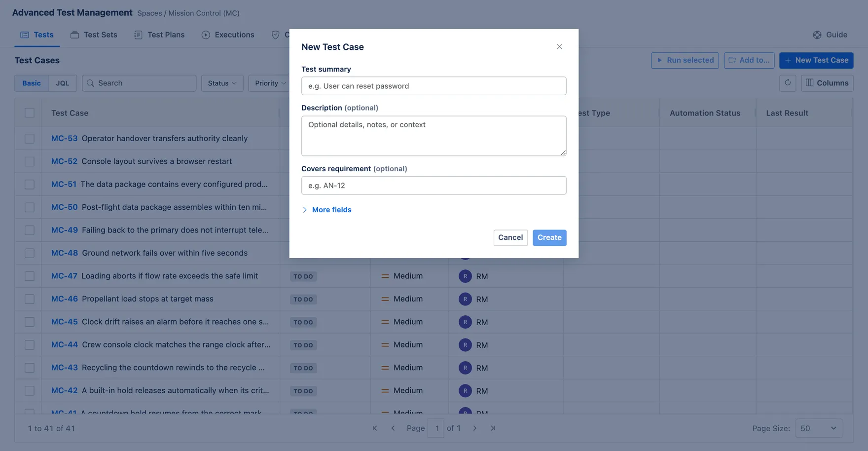Screen dimensions: 868x451
Task: Select the MC-47 row checkbox
Action: (x=30, y=276)
